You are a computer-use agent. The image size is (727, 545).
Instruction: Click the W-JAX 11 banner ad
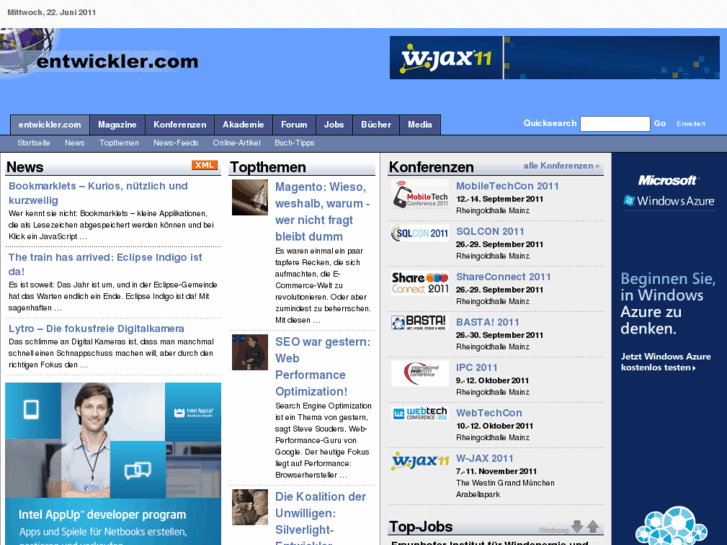click(555, 58)
